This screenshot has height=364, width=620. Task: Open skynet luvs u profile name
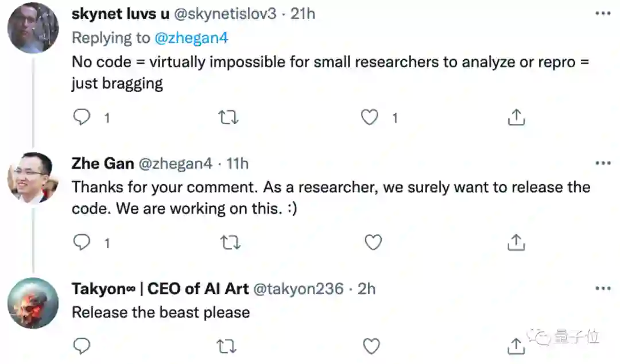120,14
